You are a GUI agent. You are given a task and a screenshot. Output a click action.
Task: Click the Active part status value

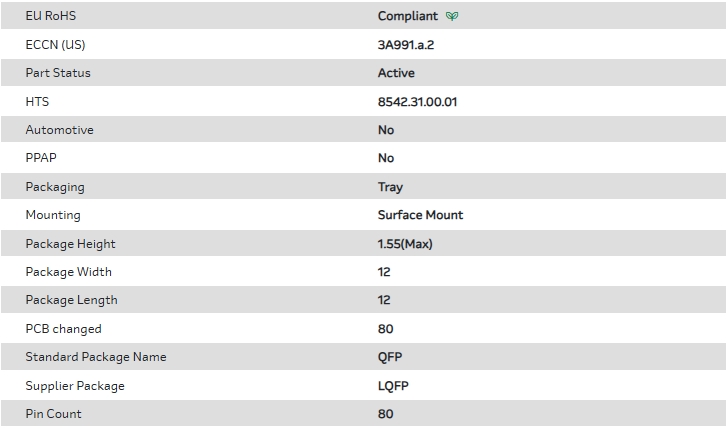tap(396, 73)
